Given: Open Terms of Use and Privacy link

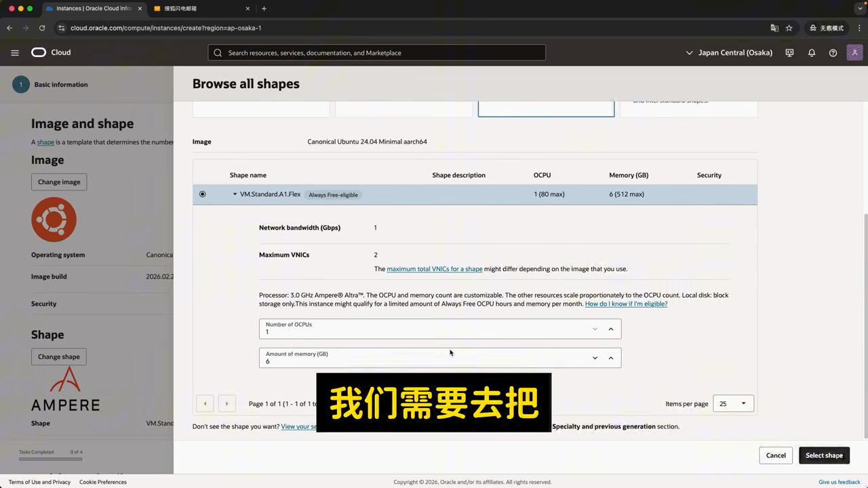Looking at the screenshot, I should click(39, 482).
